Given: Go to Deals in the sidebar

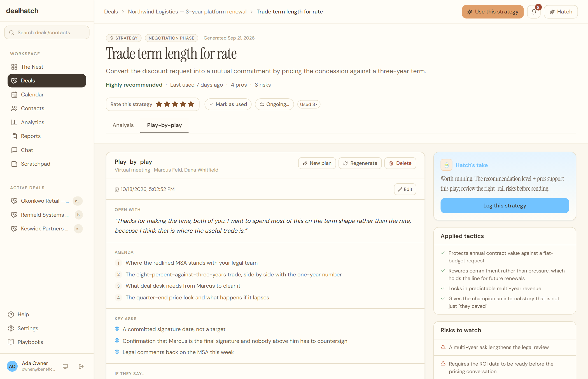Looking at the screenshot, I should [x=47, y=81].
